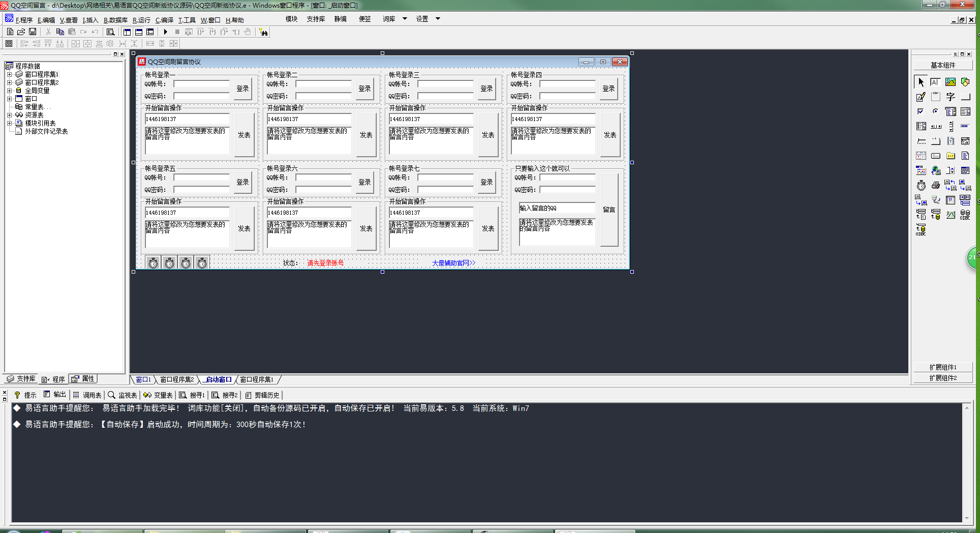Screen dimensions: 980x533
Task: Click the Find toolbar icon
Action: pyautogui.click(x=110, y=32)
